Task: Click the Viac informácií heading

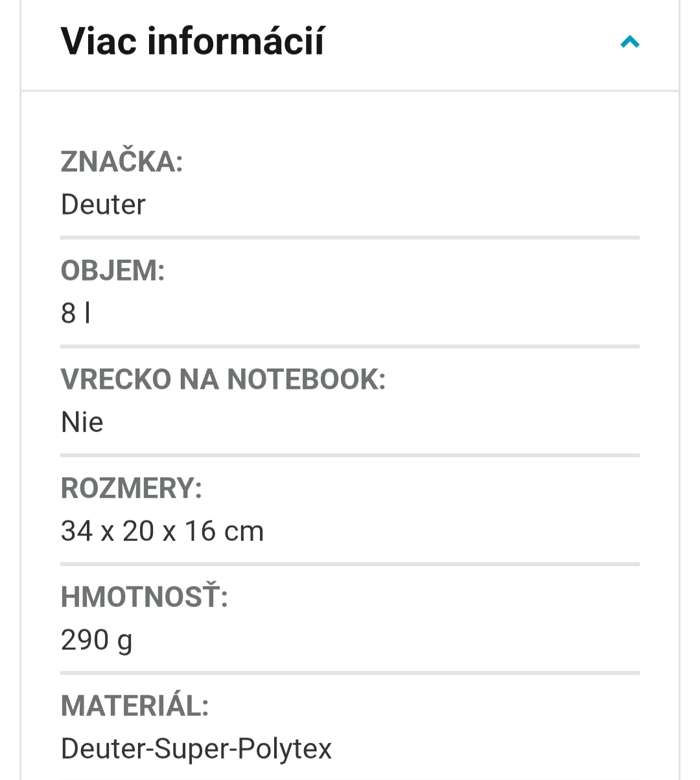Action: point(192,41)
